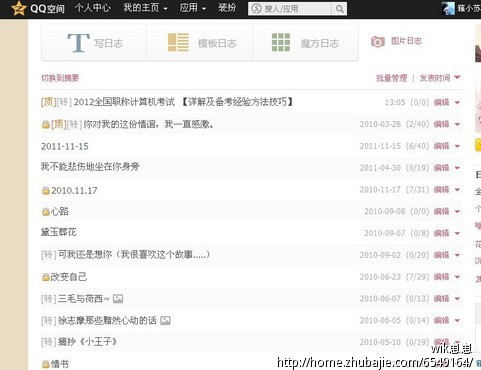Viewport: 481px width, 370px height.
Task: Open 应用 menu in top bar
Action: pyautogui.click(x=193, y=8)
